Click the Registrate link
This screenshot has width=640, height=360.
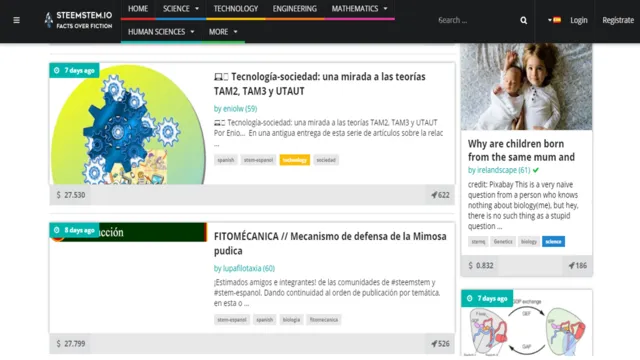tap(618, 20)
